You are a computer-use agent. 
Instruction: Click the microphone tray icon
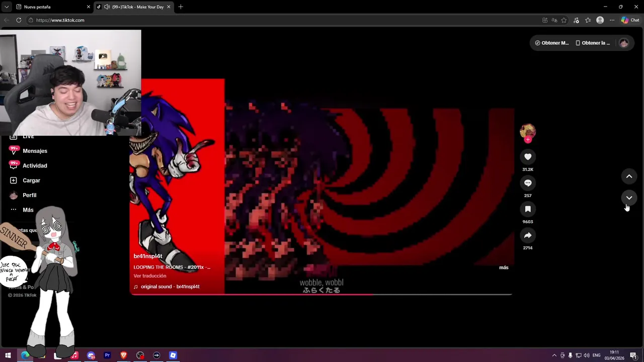[570, 355]
